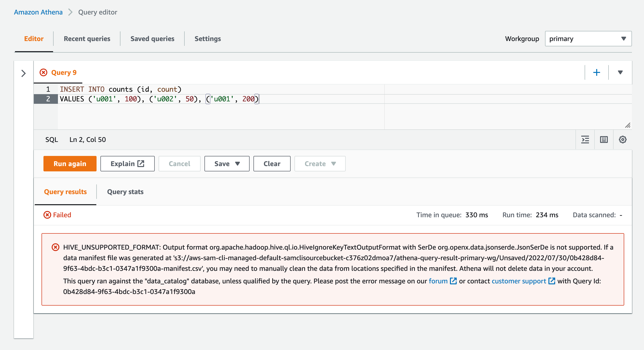This screenshot has width=644, height=350.
Task: Click the format query indent icon
Action: point(585,140)
